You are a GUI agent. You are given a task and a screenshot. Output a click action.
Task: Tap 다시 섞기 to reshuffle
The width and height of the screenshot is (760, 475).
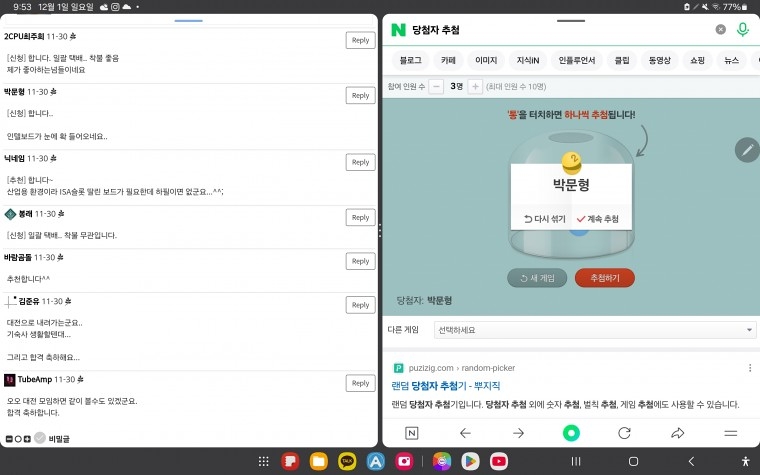[544, 219]
